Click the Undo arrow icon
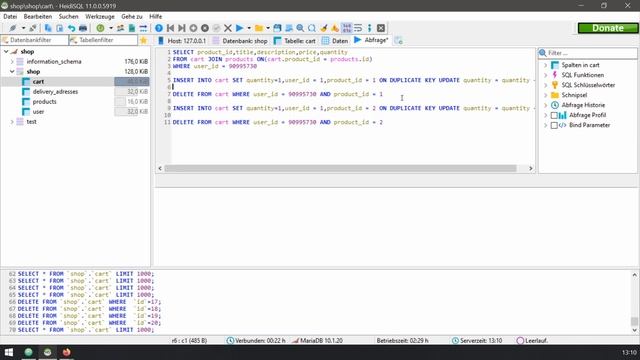 point(71,28)
